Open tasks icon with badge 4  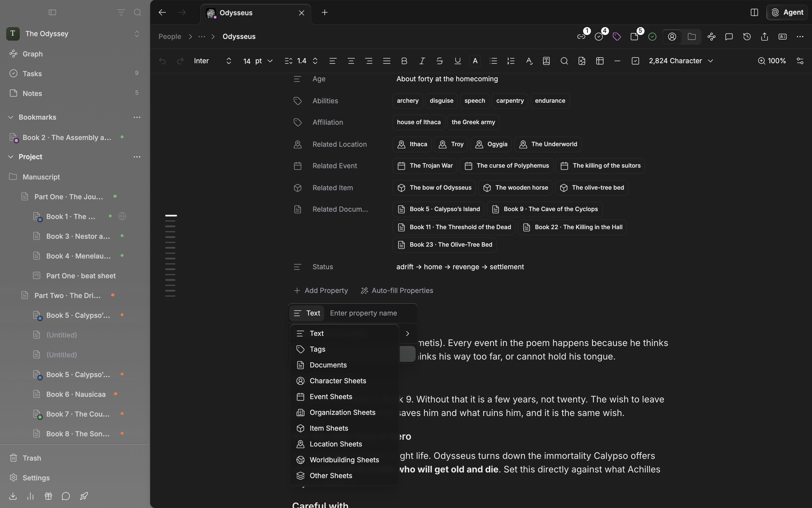click(x=599, y=37)
